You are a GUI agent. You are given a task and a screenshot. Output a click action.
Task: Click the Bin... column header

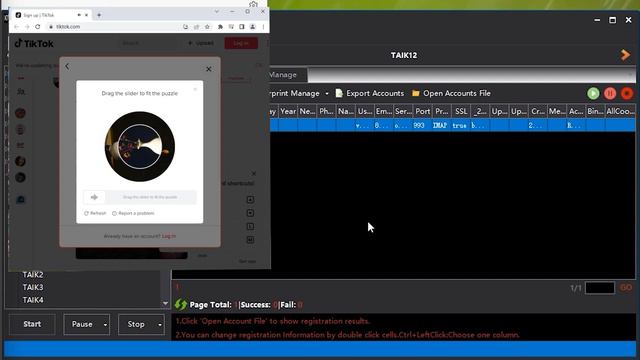[595, 111]
